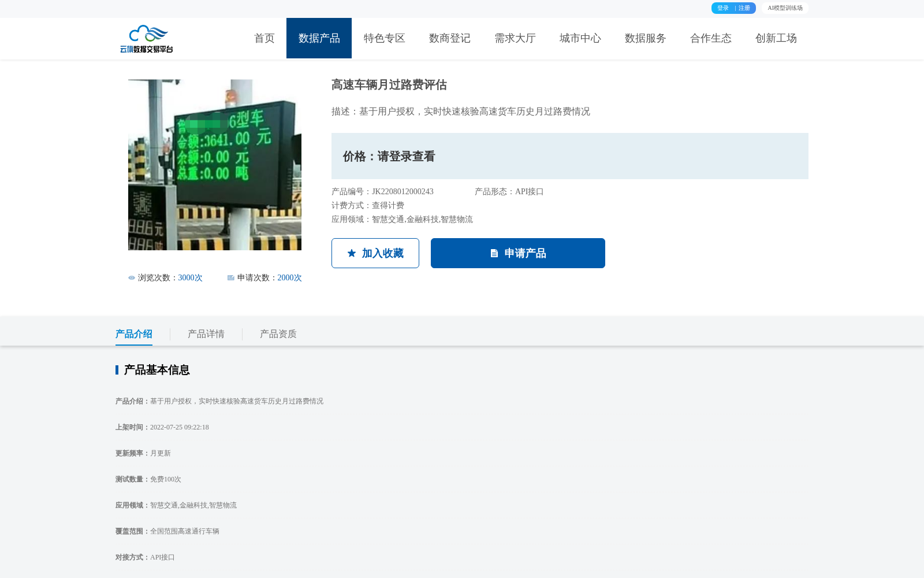Click the document icon in 申请产品 button
924x578 pixels.
[x=494, y=253]
